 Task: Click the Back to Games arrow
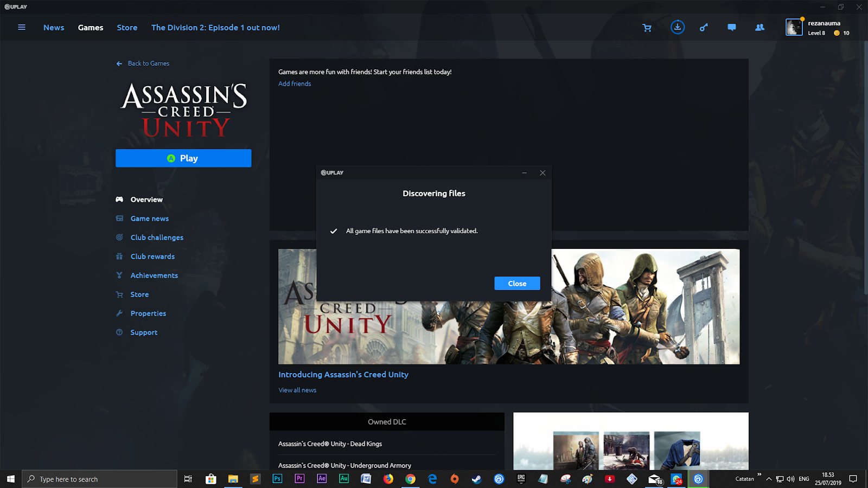pyautogui.click(x=119, y=63)
